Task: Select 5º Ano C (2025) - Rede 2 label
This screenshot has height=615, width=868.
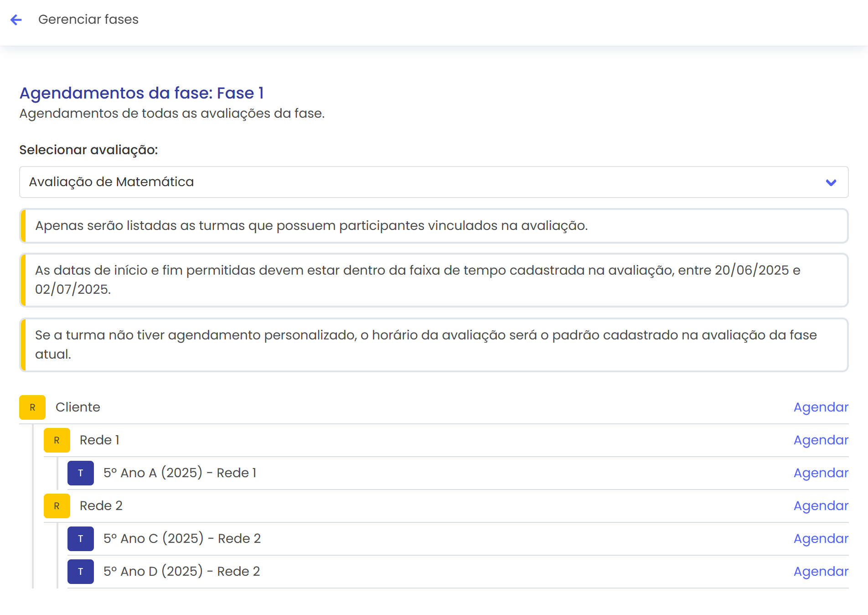Action: (x=182, y=538)
